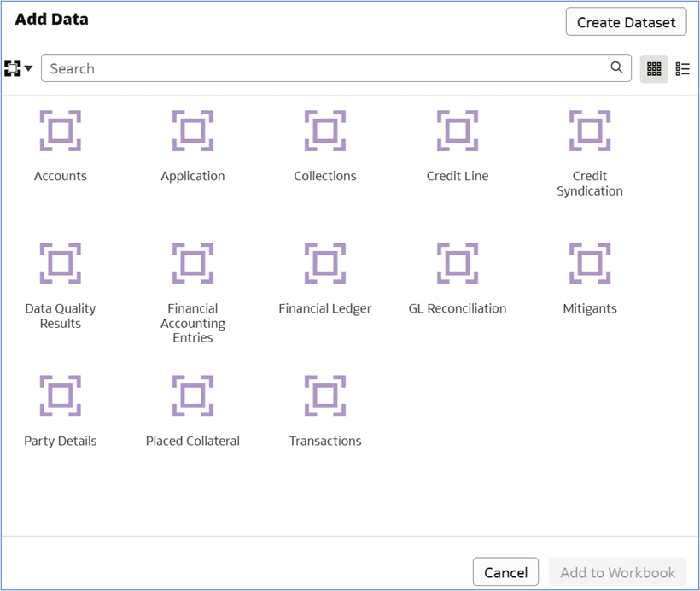The width and height of the screenshot is (700, 591).
Task: Click the magnifier icon in the search bar
Action: pos(616,67)
